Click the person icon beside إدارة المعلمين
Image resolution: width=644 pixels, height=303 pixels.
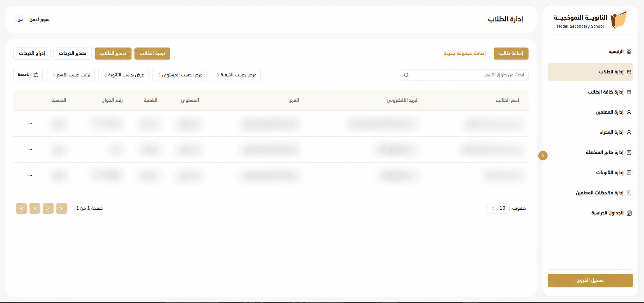629,112
